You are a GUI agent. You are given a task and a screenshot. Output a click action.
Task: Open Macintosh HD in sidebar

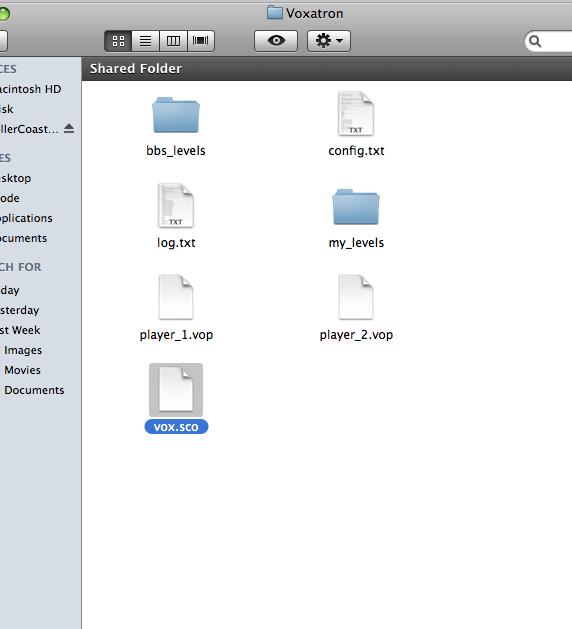coord(30,89)
